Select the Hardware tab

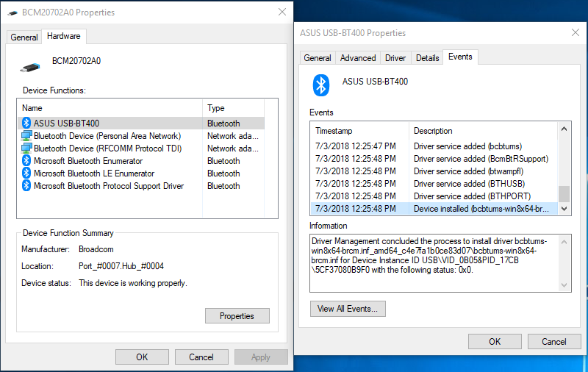(64, 36)
